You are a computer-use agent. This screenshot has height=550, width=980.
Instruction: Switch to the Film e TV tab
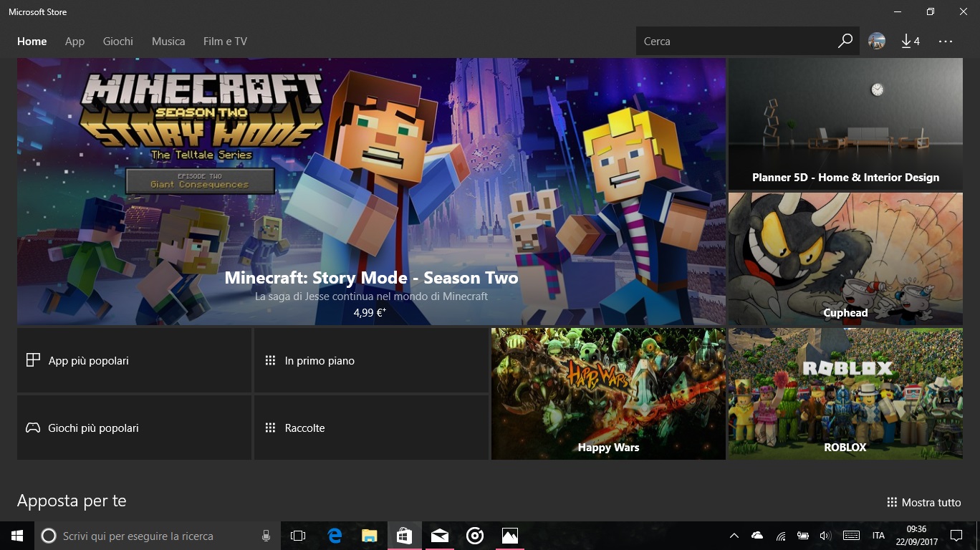(x=225, y=42)
